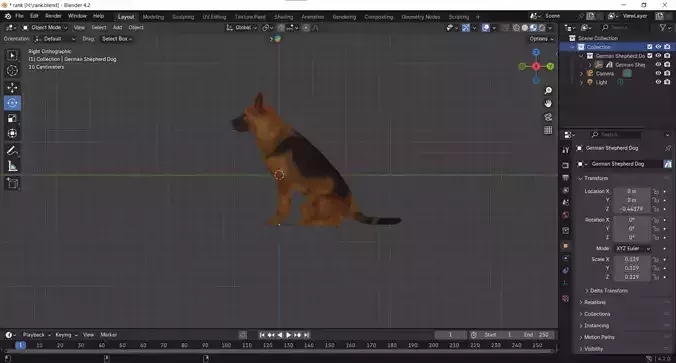Click the End frame field in the timeline
676x363 pixels.
536,335
